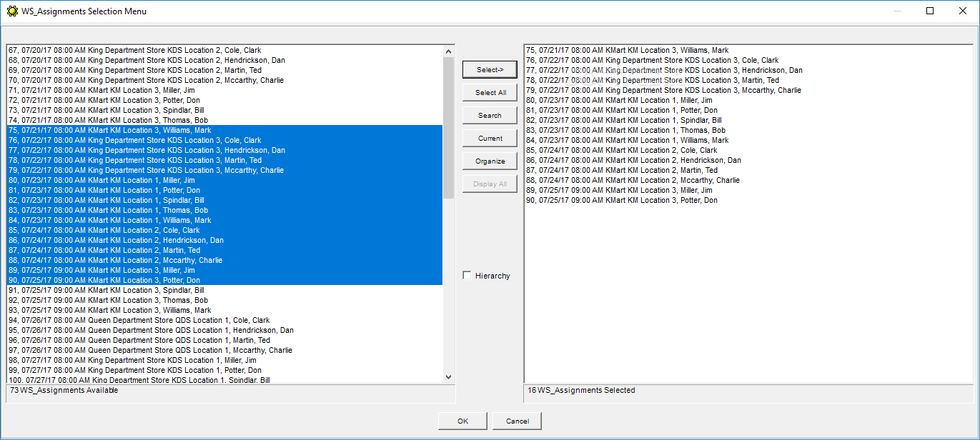The width and height of the screenshot is (980, 440).
Task: Select row 69 Martin, Ted in available list
Action: click(224, 70)
